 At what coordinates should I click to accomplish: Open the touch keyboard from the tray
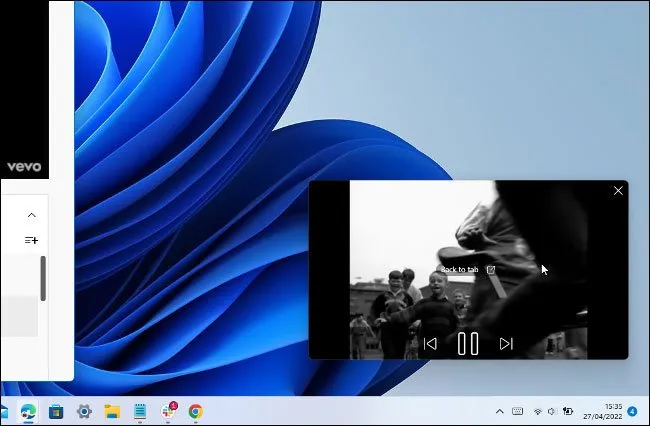click(x=517, y=411)
